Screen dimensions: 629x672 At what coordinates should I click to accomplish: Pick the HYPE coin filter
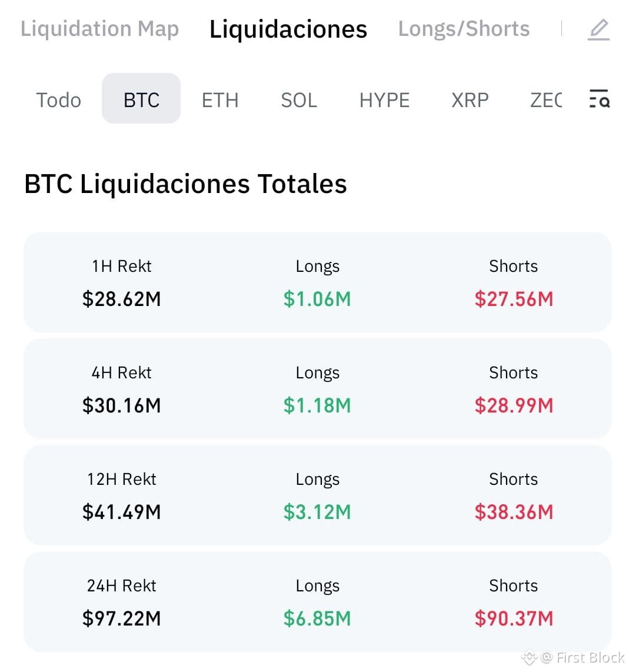(384, 100)
